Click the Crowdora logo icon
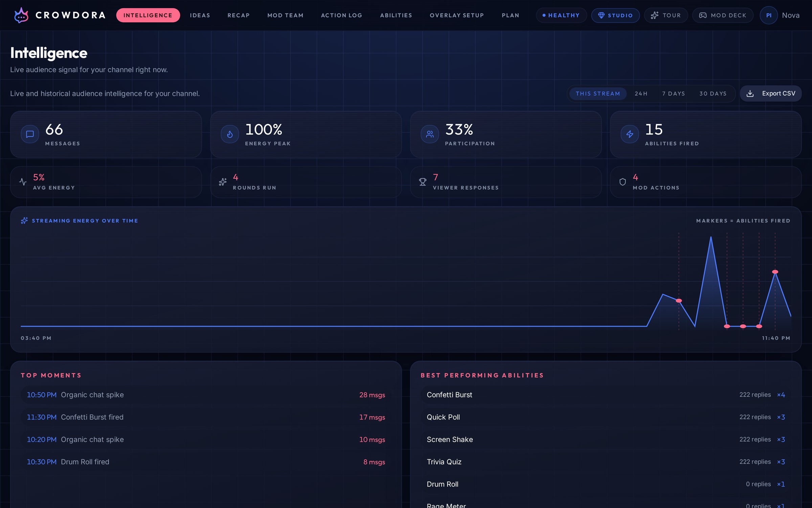Image resolution: width=812 pixels, height=508 pixels. click(21, 15)
